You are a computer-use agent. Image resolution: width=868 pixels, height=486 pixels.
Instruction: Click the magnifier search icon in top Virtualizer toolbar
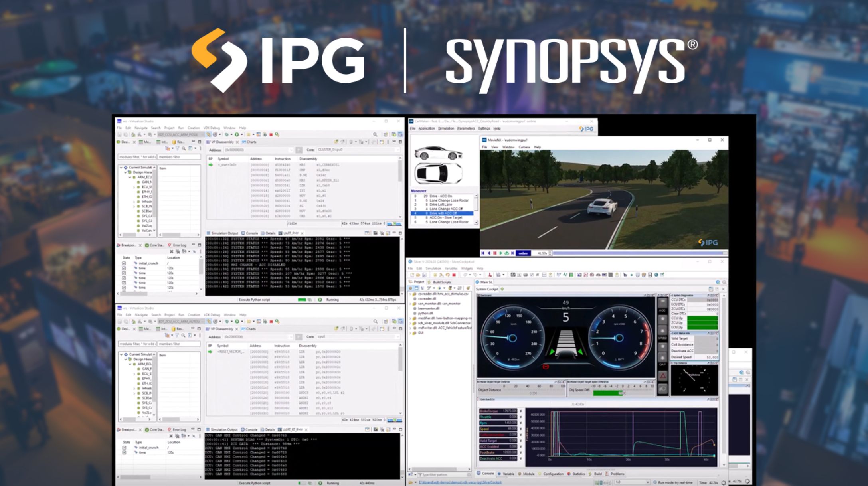click(375, 135)
